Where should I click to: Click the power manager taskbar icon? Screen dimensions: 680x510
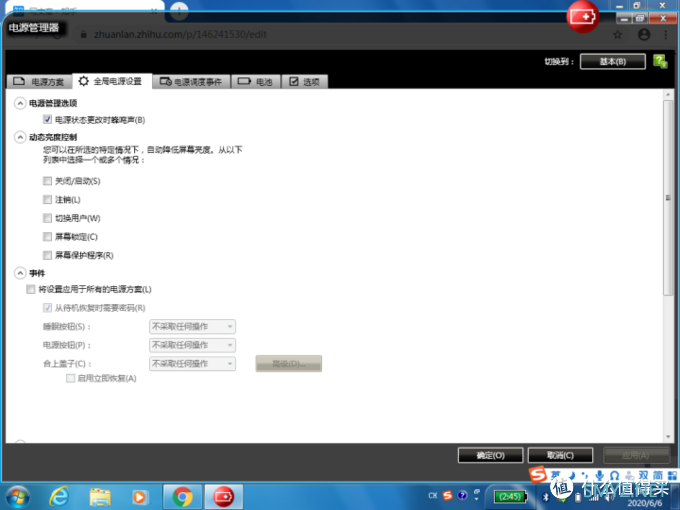[222, 496]
